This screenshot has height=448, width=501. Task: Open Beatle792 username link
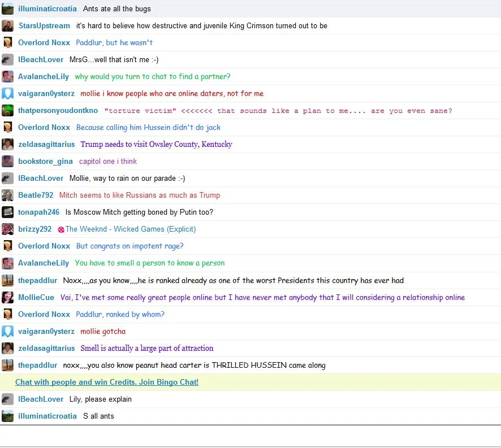(36, 195)
